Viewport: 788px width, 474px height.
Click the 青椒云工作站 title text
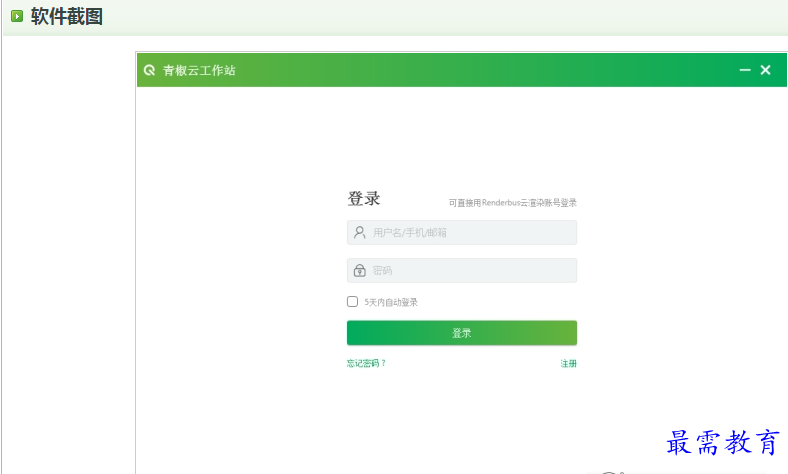(199, 70)
